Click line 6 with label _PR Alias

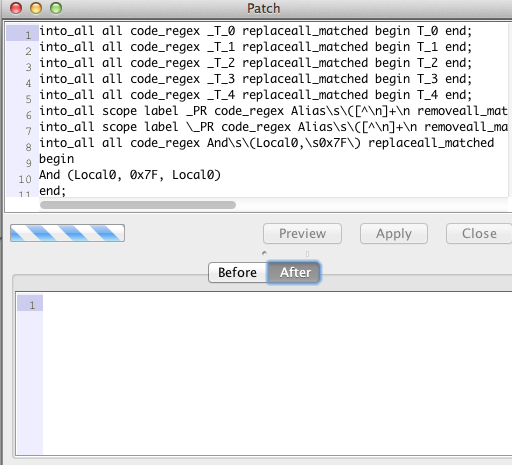pos(273,111)
